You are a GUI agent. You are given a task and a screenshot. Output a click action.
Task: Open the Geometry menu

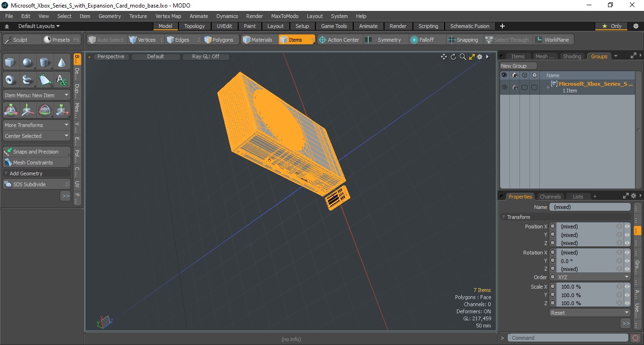tap(110, 16)
